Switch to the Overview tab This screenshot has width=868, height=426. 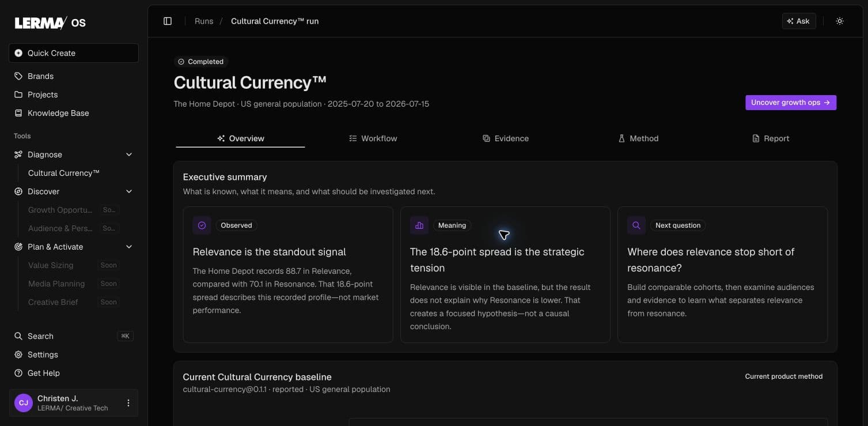tap(240, 138)
